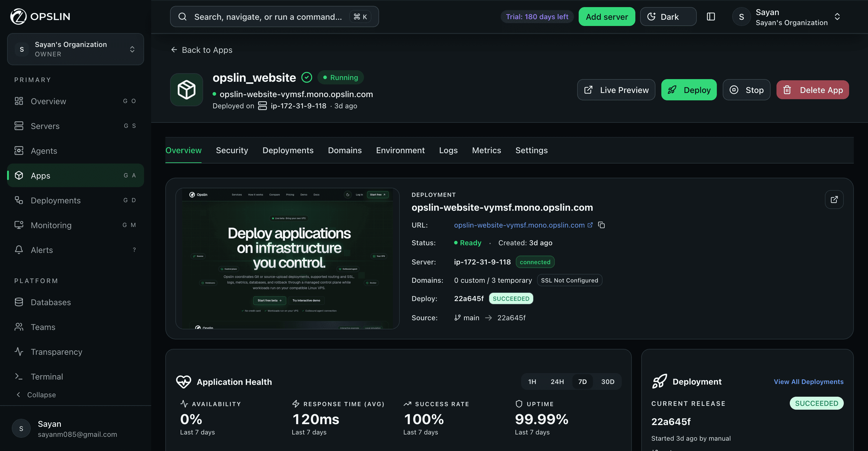
Task: Click the Response Time lightning icon
Action: [296, 403]
